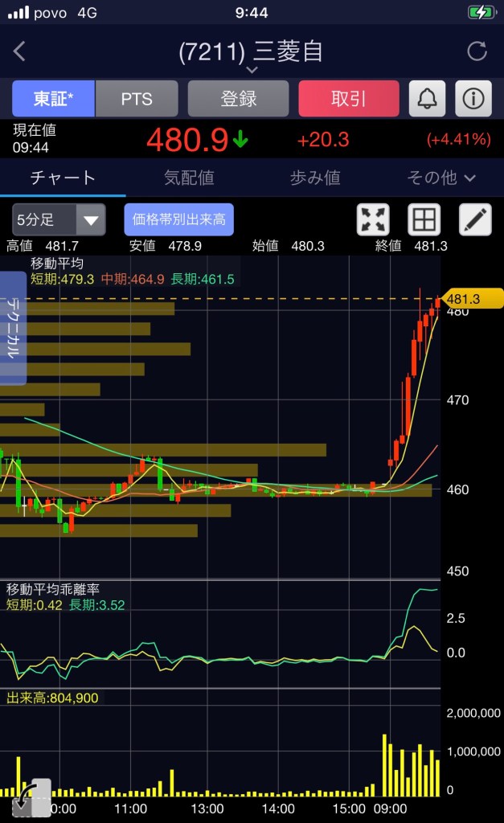This screenshot has width=504, height=823.
Task: Switch to the 歩み値 tab
Action: [315, 178]
